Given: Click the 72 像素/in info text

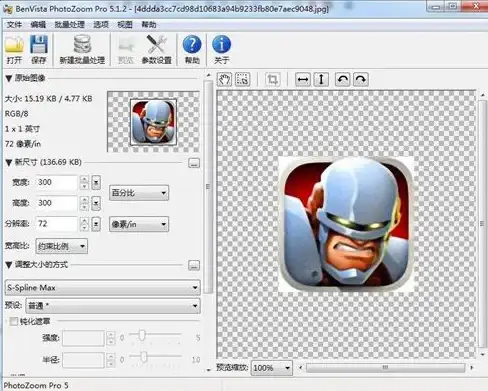Looking at the screenshot, I should [23, 144].
